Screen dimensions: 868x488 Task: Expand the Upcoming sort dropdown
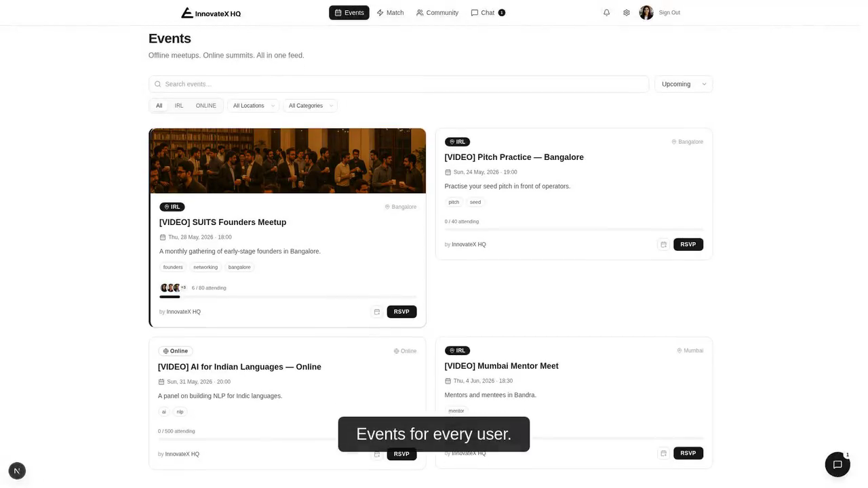tap(684, 84)
